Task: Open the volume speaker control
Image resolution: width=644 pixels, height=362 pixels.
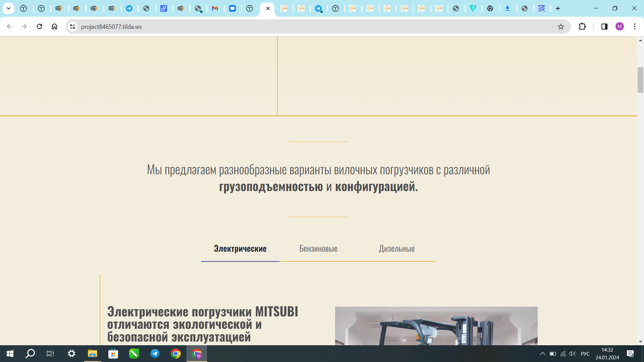Action: pos(572,354)
